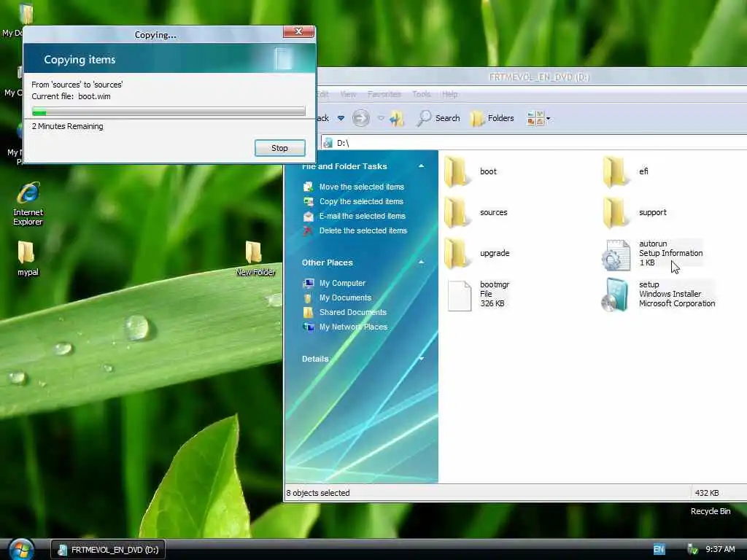Click the Up folder icon

click(x=396, y=118)
